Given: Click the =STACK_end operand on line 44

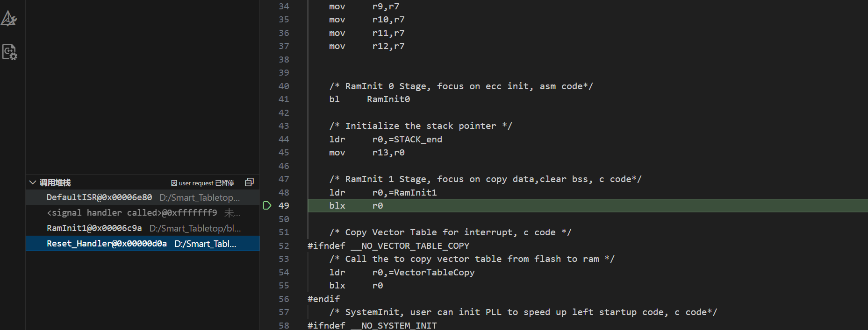Looking at the screenshot, I should [x=415, y=140].
